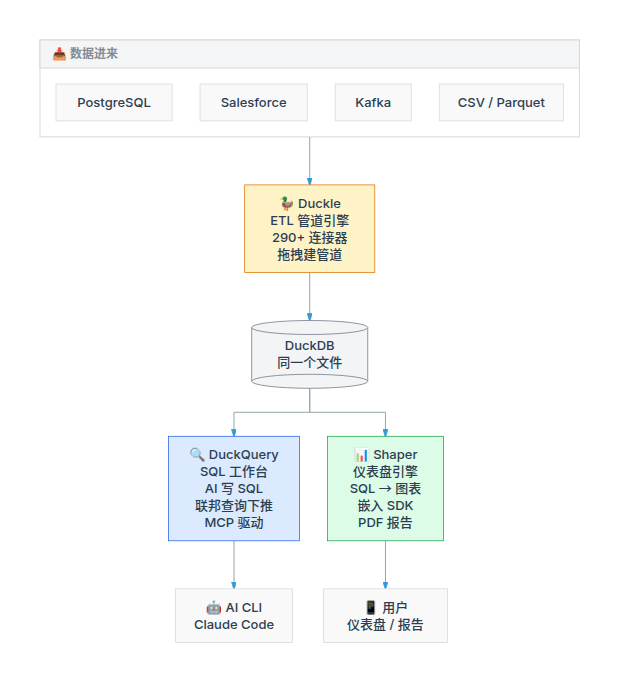Click the 用户 仪表盘 / 报告 node

point(385,616)
